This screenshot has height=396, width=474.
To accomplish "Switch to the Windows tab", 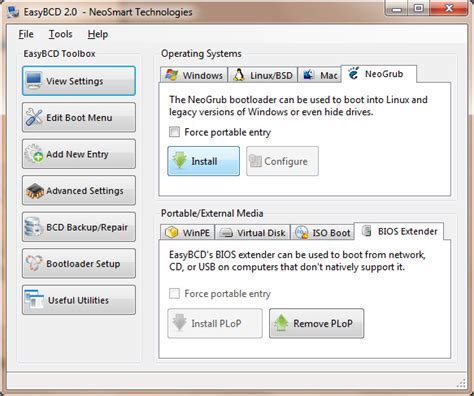I will coord(194,75).
